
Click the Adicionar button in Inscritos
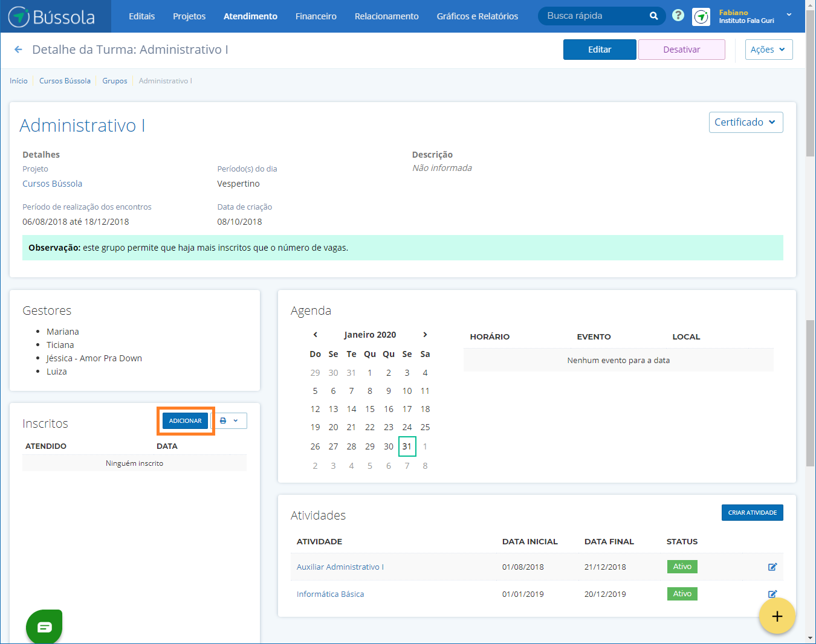click(x=185, y=421)
